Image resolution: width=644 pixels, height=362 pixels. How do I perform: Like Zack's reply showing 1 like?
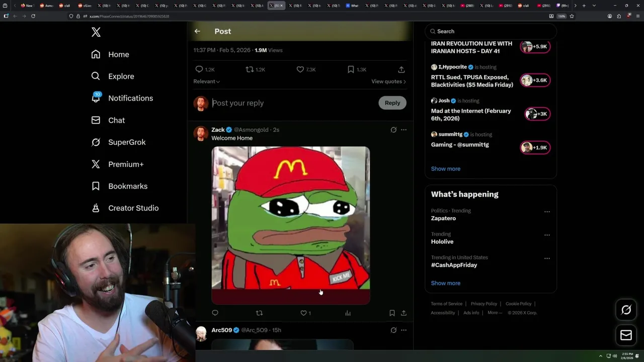305,313
